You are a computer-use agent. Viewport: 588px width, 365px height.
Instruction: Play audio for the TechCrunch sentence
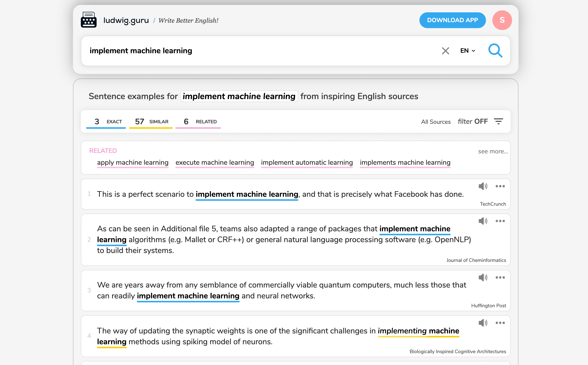pyautogui.click(x=483, y=186)
